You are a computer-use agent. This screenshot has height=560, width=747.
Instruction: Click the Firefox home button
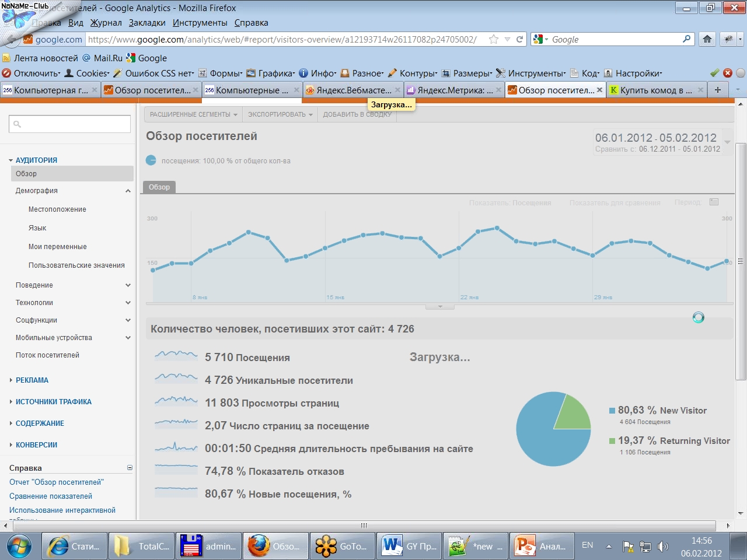coord(707,39)
